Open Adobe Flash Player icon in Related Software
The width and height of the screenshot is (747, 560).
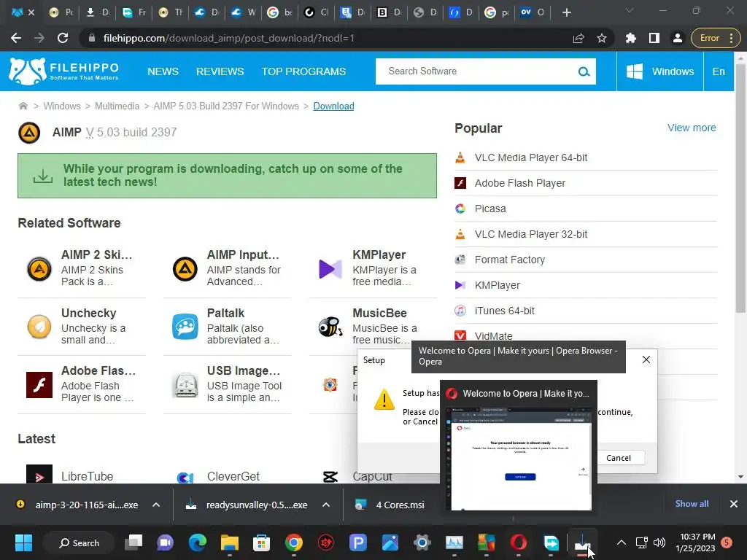[x=39, y=385]
